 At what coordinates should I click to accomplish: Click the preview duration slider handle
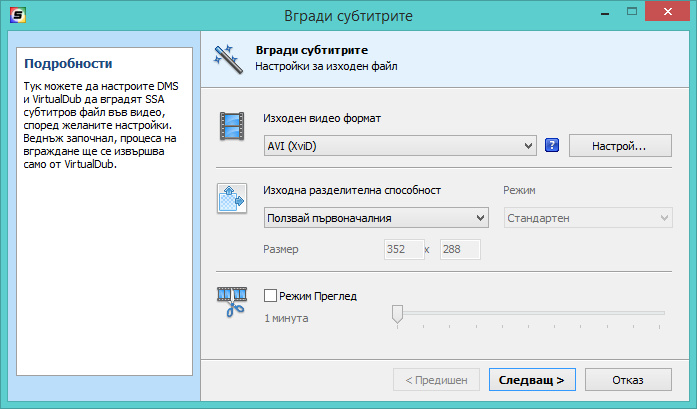point(397,315)
